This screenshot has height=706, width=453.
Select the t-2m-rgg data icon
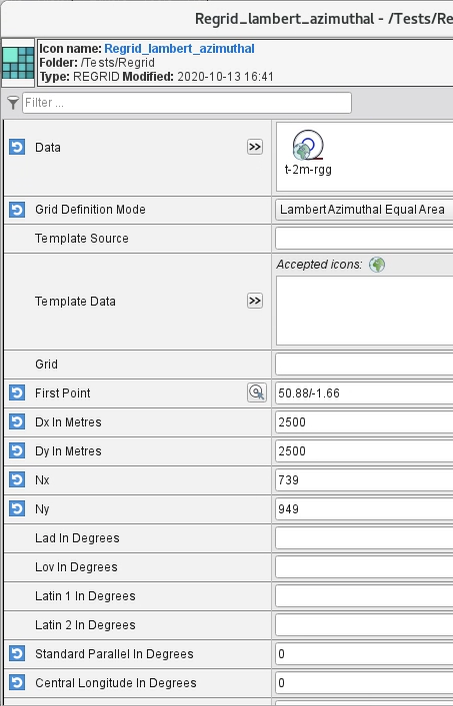point(308,153)
